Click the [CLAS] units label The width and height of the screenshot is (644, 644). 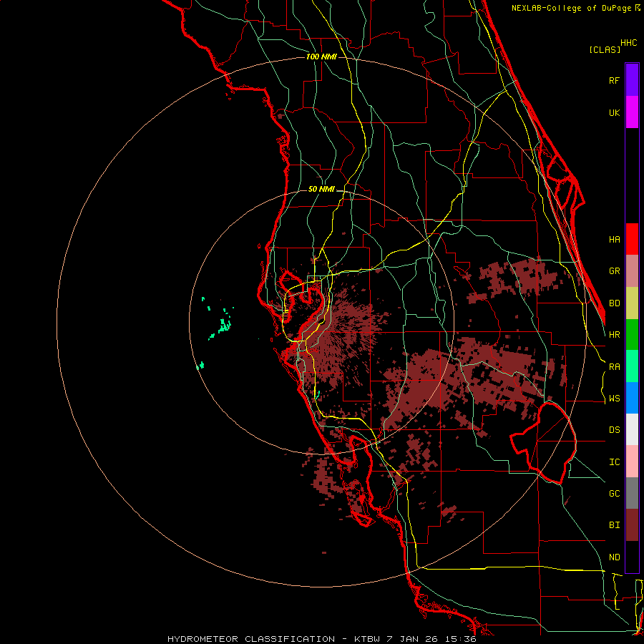(x=605, y=49)
